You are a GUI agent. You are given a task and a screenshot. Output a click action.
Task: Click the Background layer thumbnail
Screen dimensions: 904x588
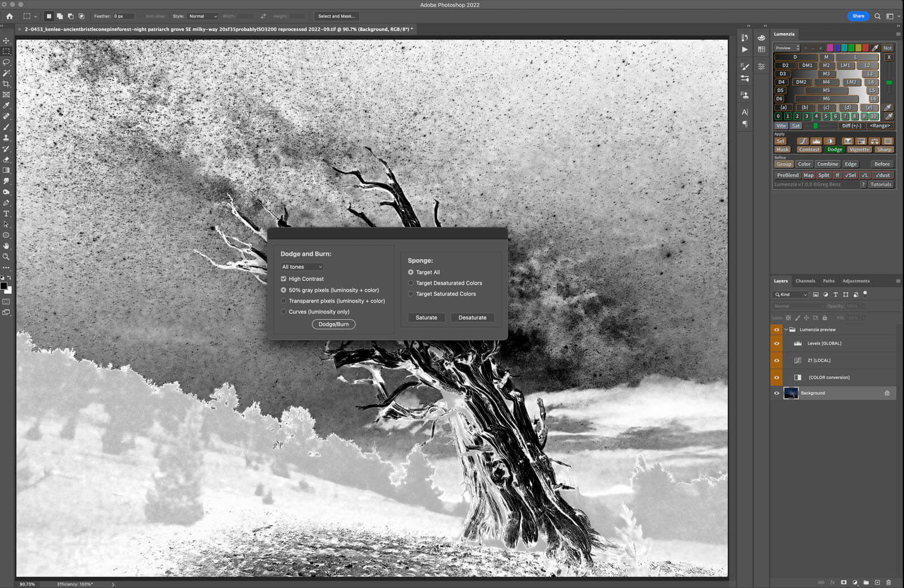coord(791,393)
